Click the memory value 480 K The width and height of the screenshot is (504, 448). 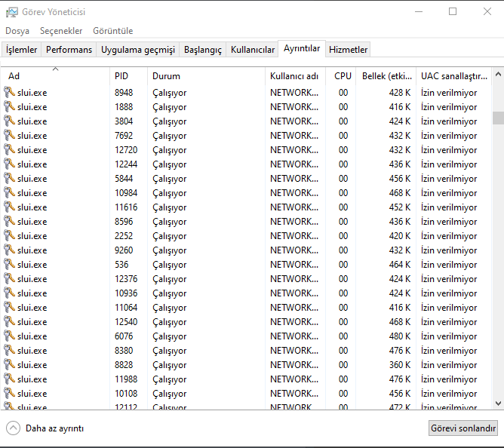click(400, 336)
